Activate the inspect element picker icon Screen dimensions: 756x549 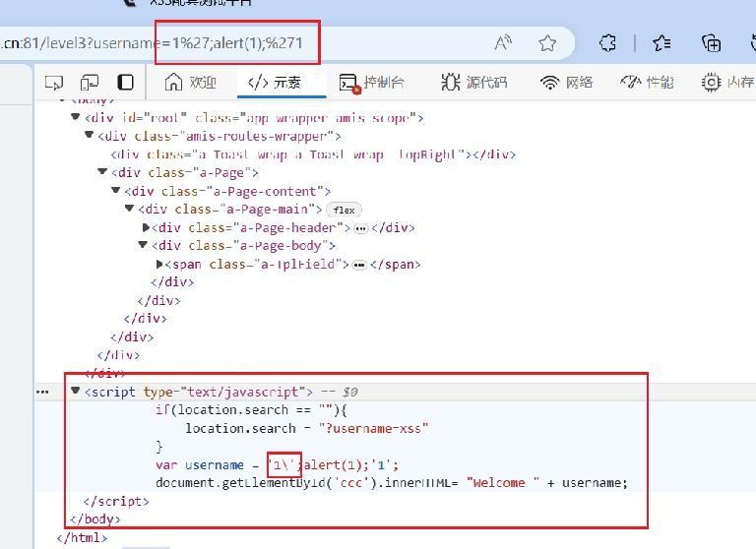click(x=54, y=83)
